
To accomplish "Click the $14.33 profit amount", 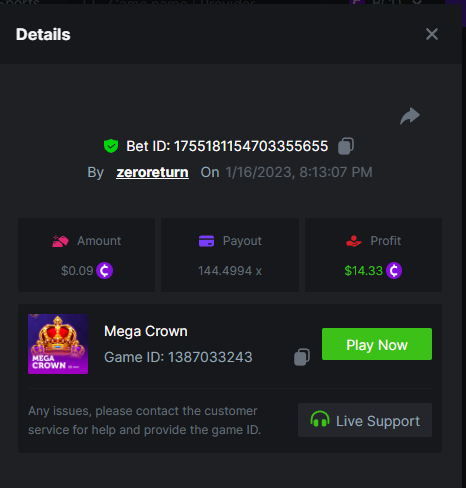I will 363,271.
